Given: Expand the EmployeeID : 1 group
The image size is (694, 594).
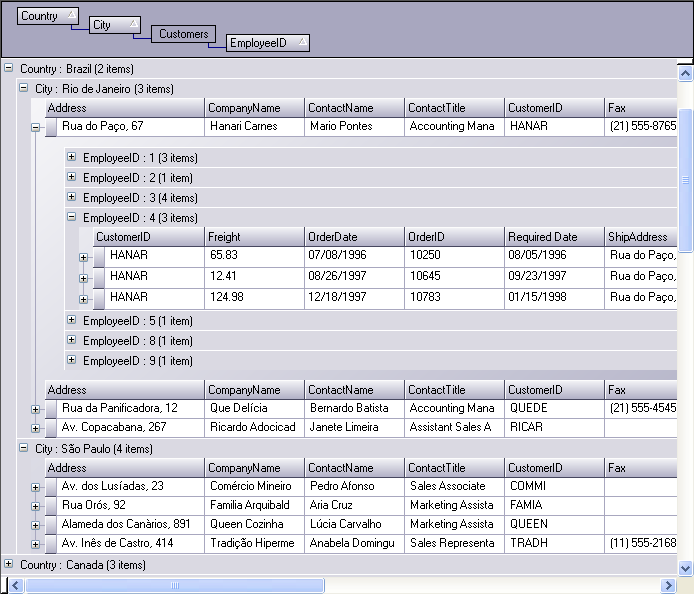Looking at the screenshot, I should (x=72, y=157).
